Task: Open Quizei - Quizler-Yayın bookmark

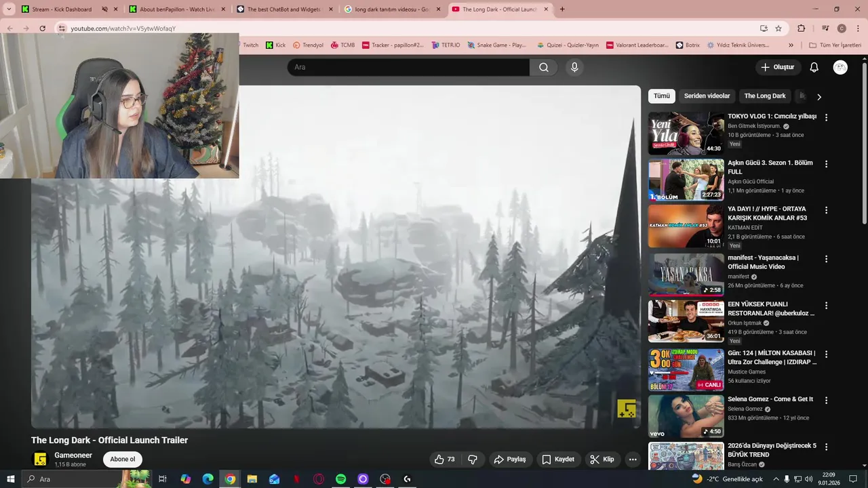Action: (568, 45)
